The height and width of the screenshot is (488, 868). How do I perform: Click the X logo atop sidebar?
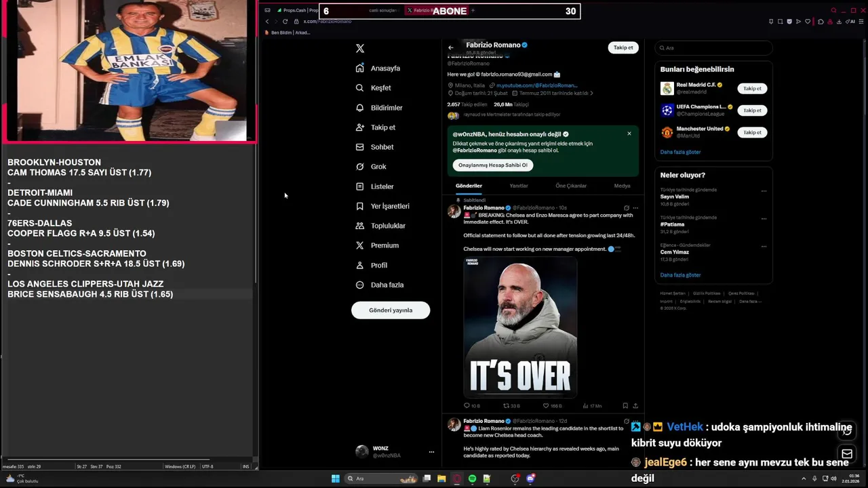pos(360,48)
